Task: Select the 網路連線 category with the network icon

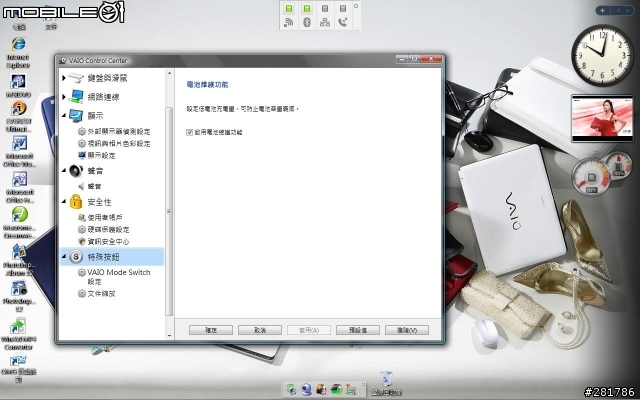Action: point(103,97)
